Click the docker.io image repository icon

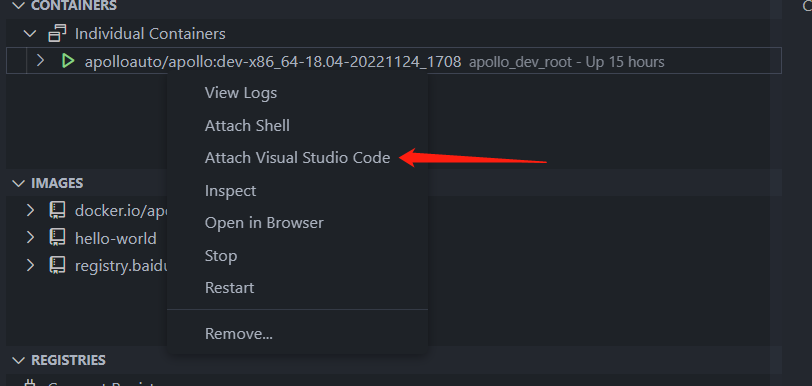click(x=57, y=210)
